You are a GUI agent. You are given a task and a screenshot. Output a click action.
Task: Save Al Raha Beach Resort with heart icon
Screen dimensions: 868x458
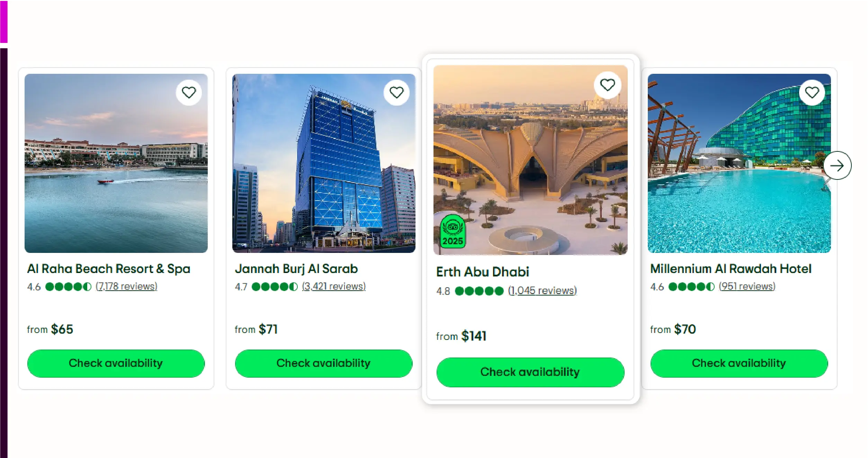point(189,93)
